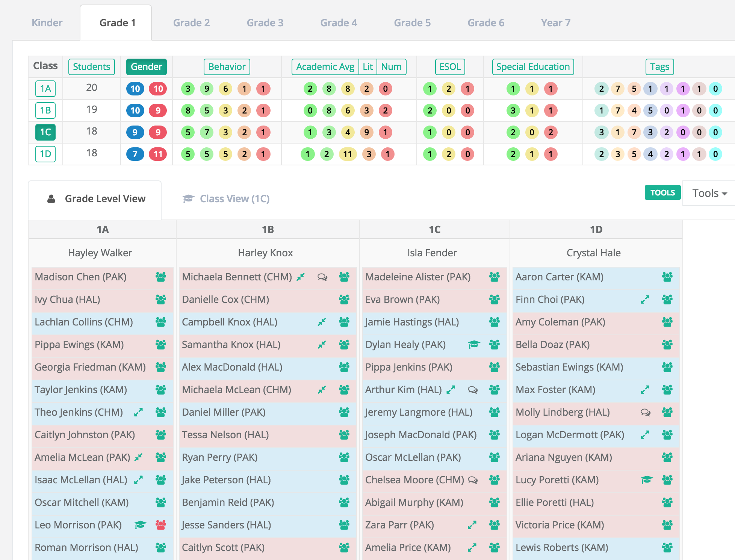This screenshot has height=560, width=735.
Task: Click Leo Morrison's red group icon
Action: pyautogui.click(x=161, y=525)
